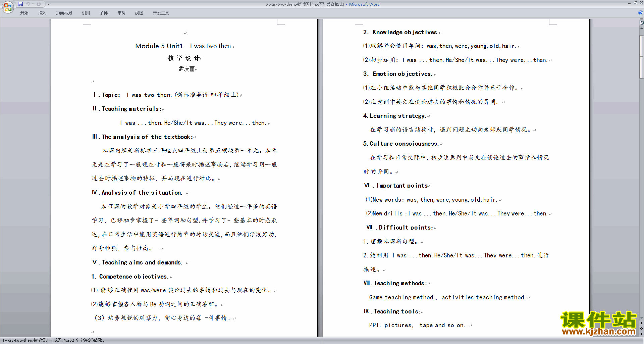The width and height of the screenshot is (644, 344).
Task: Open the 插入 ribbon tab
Action: 42,13
